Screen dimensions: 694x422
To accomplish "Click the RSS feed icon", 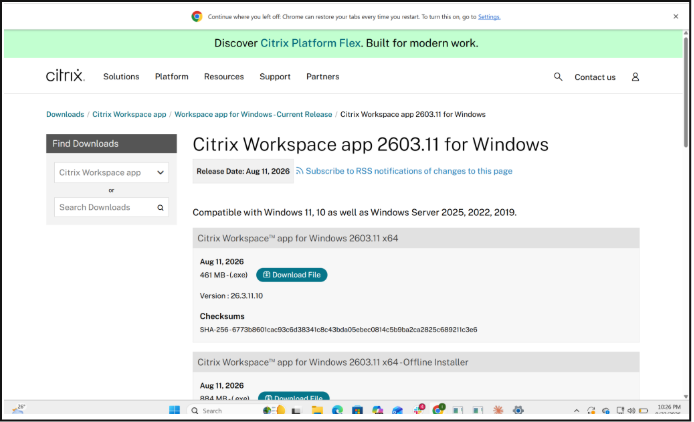I will tap(300, 171).
